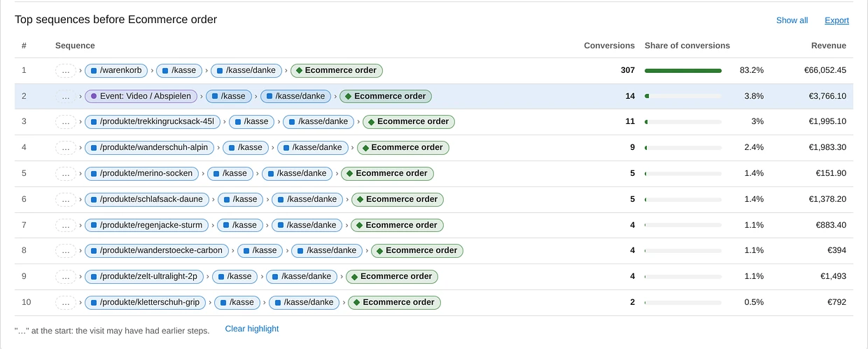The width and height of the screenshot is (868, 349).
Task: Expand the ellipsis chip in row 4
Action: pos(66,147)
